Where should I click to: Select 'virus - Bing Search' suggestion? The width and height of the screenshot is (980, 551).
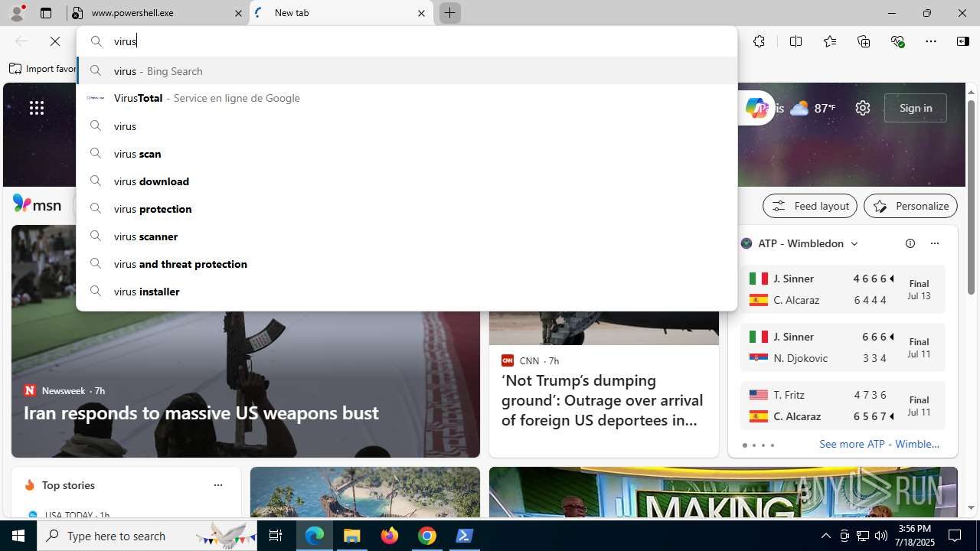[407, 70]
